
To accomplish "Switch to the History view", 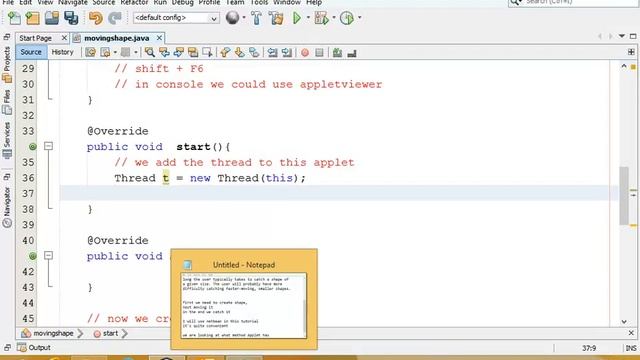I will [x=62, y=52].
